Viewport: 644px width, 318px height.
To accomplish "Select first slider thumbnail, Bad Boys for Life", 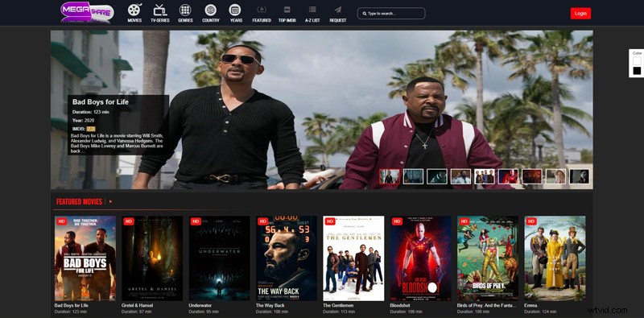I will coord(390,176).
